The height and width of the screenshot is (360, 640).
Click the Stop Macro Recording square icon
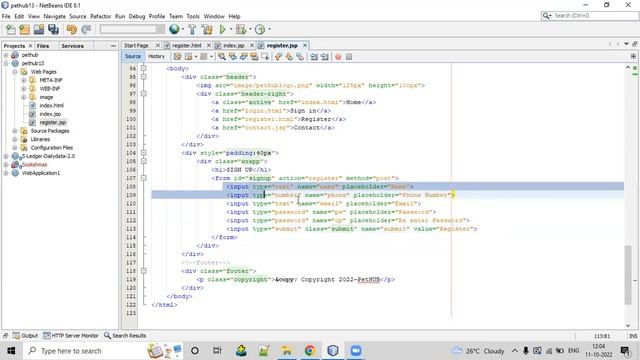[349, 57]
